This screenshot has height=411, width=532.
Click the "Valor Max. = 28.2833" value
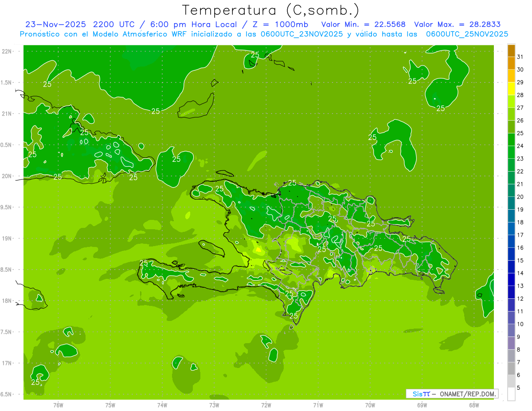(x=457, y=24)
